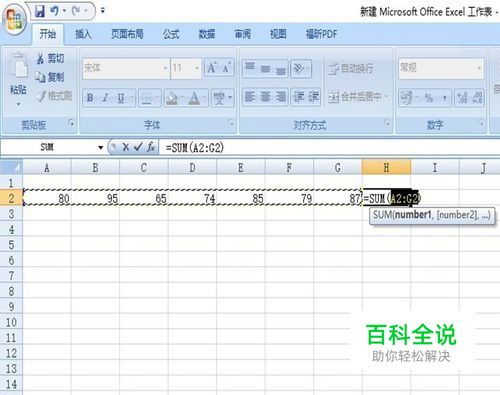Click the font color A button
The image size is (500, 395).
tap(194, 98)
